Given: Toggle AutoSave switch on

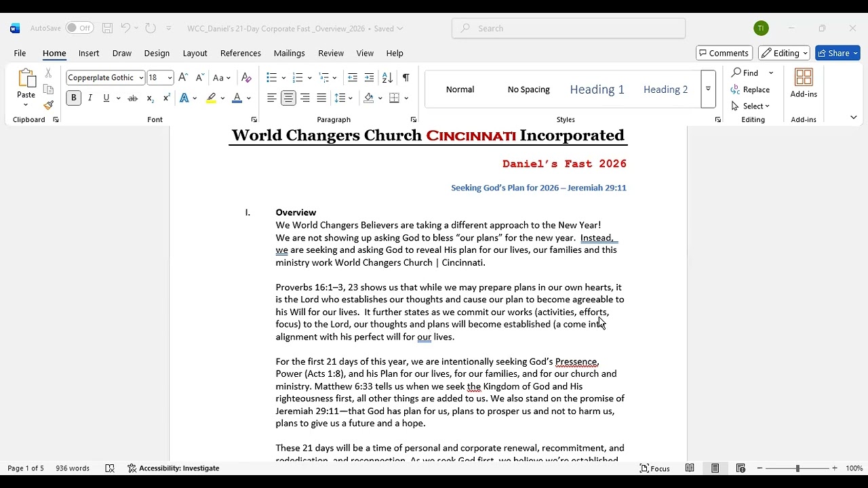Looking at the screenshot, I should pyautogui.click(x=79, y=28).
